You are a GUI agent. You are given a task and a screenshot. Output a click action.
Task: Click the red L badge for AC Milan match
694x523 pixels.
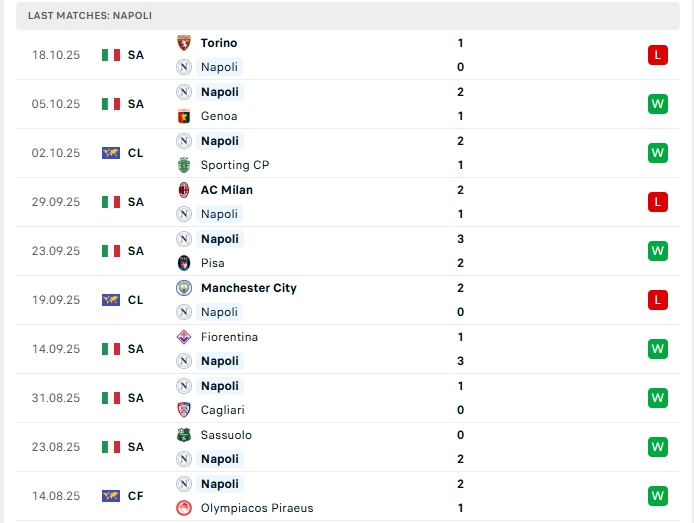657,202
